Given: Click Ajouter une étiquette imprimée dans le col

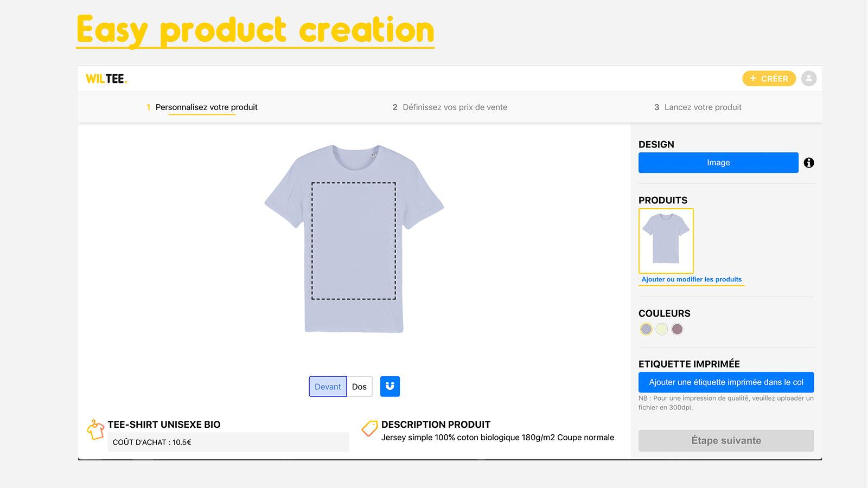Looking at the screenshot, I should (726, 382).
